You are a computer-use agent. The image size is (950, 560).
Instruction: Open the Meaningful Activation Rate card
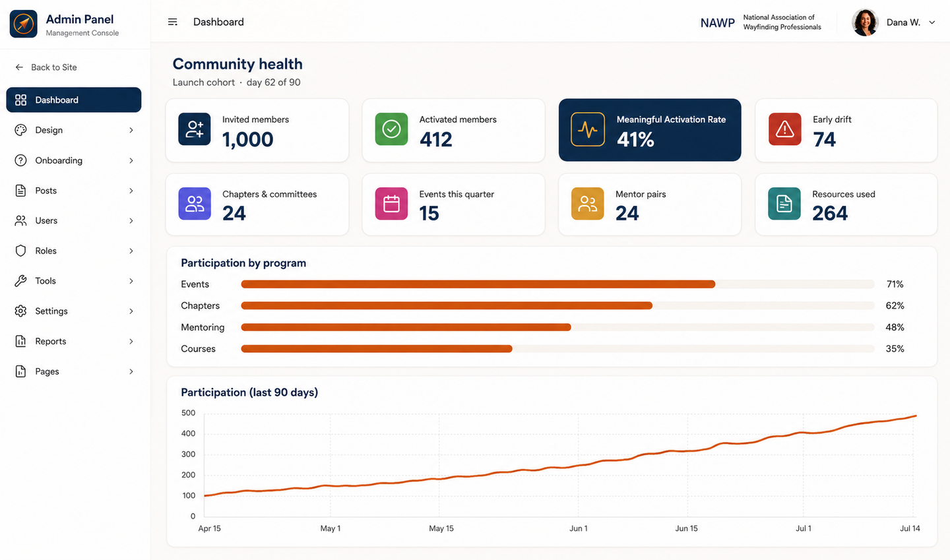click(650, 130)
